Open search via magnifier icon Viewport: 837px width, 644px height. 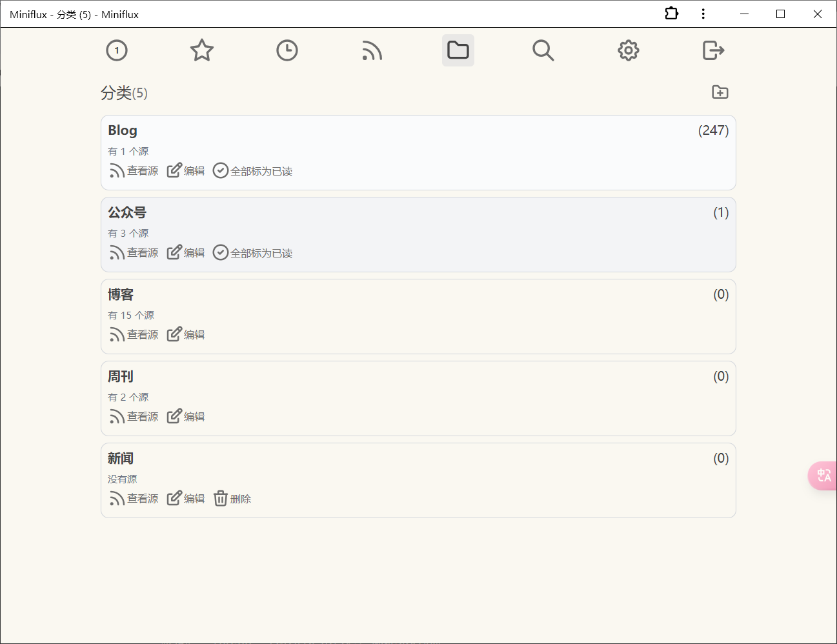543,50
